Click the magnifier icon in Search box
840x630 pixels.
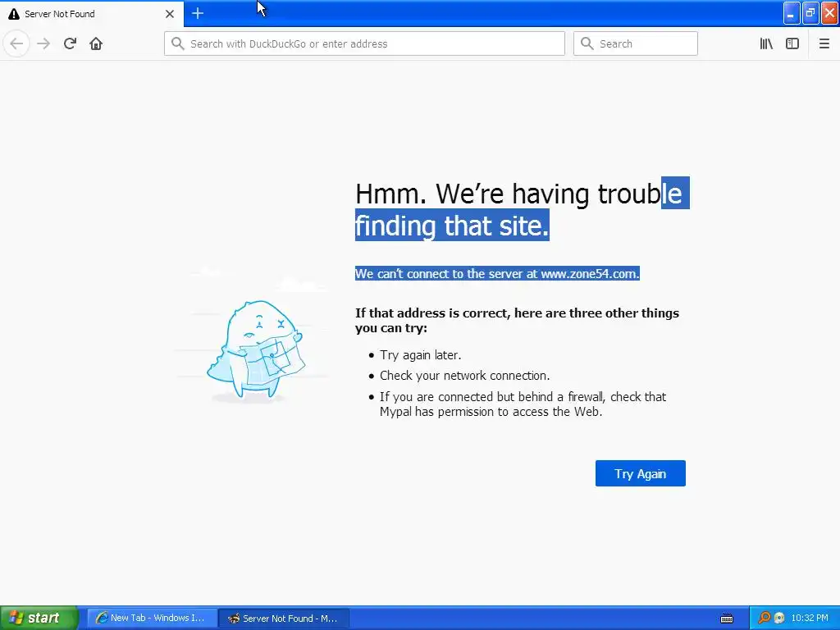[587, 43]
